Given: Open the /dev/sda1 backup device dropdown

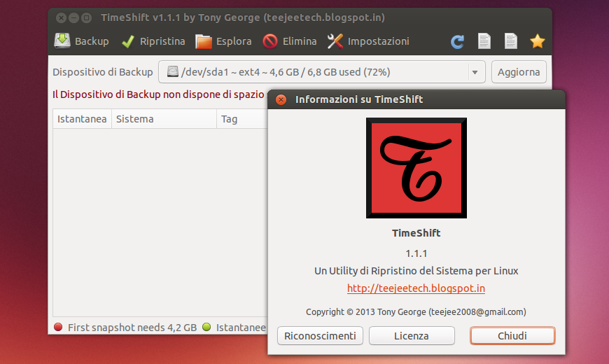Looking at the screenshot, I should [321, 72].
